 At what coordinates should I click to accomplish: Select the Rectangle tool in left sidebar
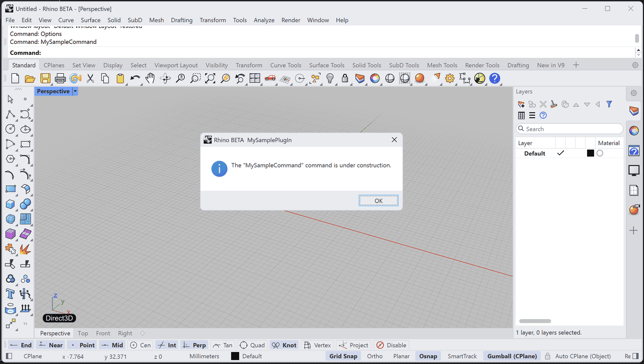point(25,144)
